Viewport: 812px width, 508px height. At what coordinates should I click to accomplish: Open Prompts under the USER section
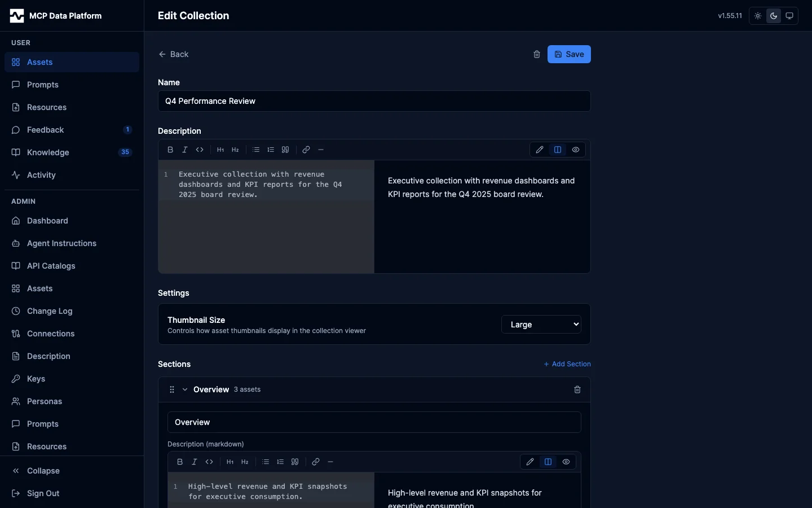(72, 85)
